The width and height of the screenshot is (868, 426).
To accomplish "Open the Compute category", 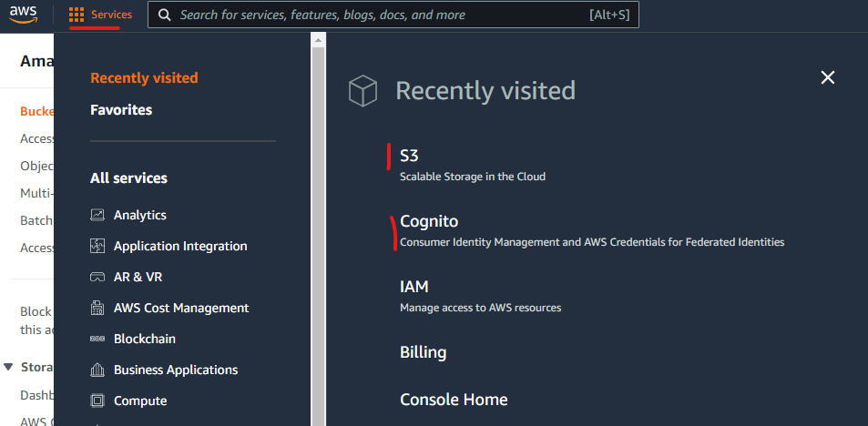I will (140, 401).
